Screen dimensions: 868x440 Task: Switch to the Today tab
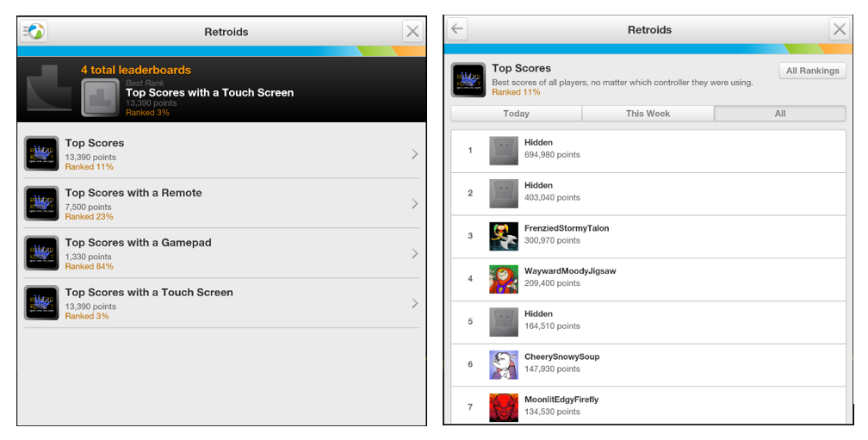[517, 114]
